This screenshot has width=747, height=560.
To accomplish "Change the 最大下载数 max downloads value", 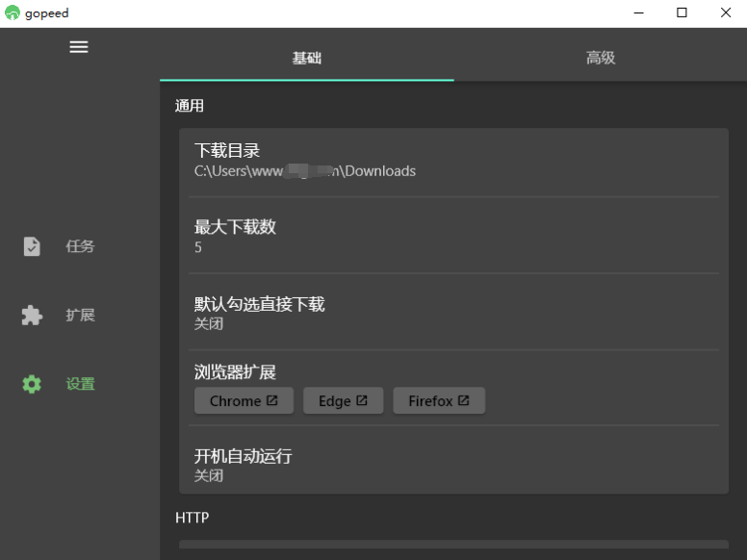I will point(453,237).
